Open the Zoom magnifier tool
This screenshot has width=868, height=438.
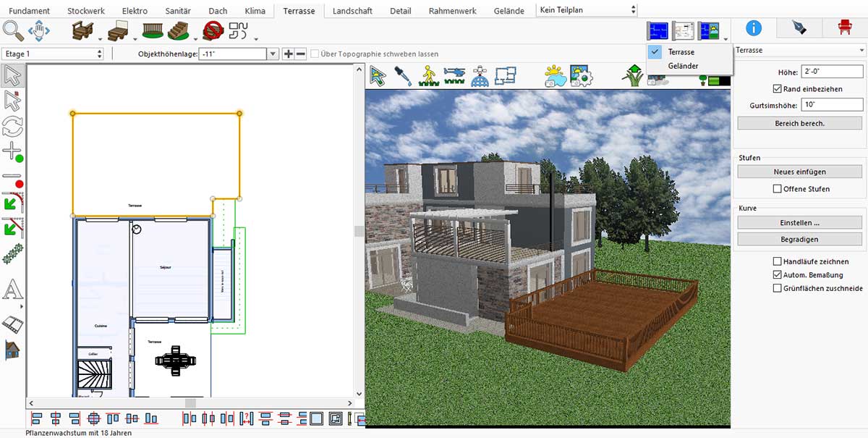pos(12,31)
